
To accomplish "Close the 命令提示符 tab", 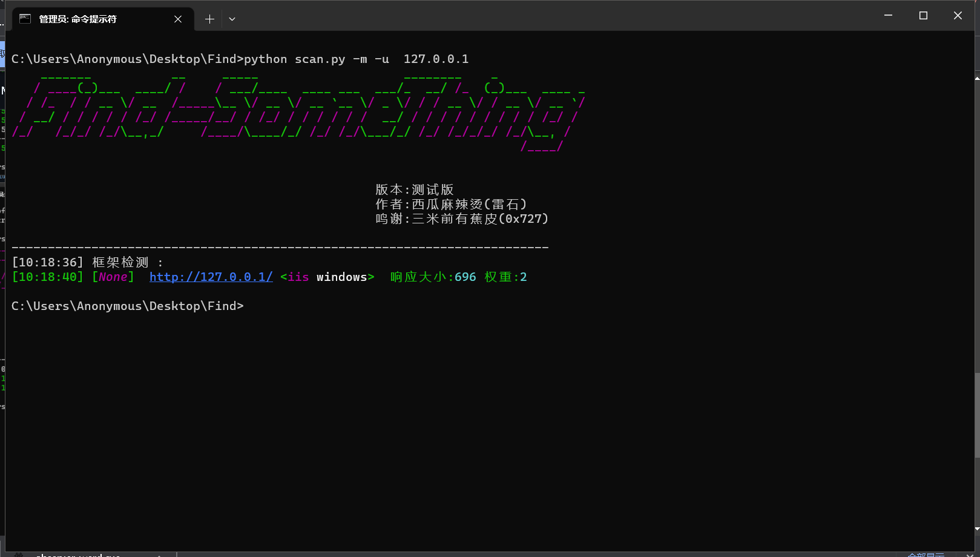I will pyautogui.click(x=178, y=19).
